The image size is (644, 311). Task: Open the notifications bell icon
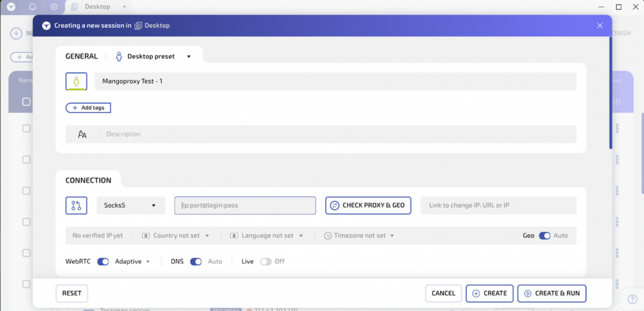click(32, 7)
